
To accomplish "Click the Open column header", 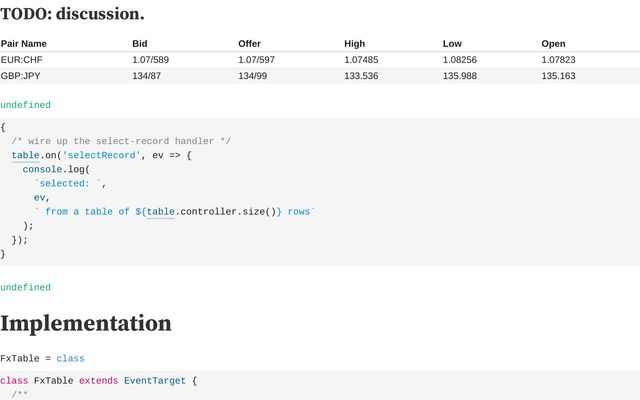I will (553, 44).
